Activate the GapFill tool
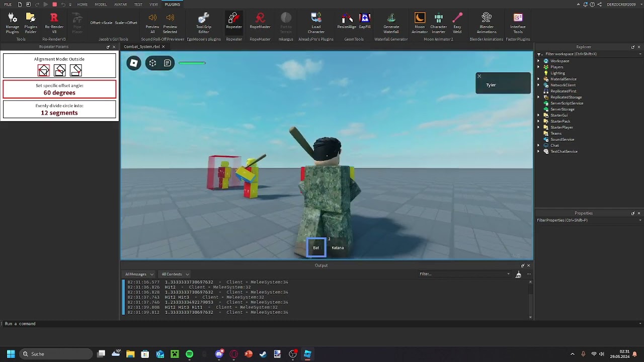 pyautogui.click(x=365, y=21)
